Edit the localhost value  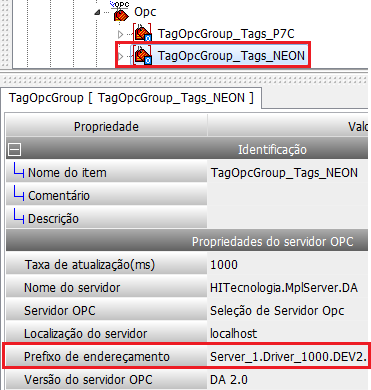pos(288,333)
